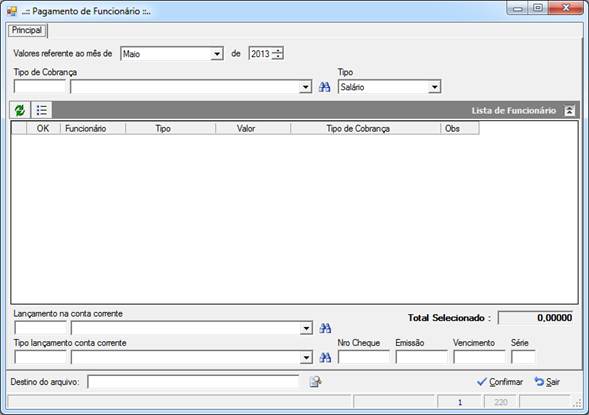
Task: Click the Emissão date field
Action: tap(421, 357)
